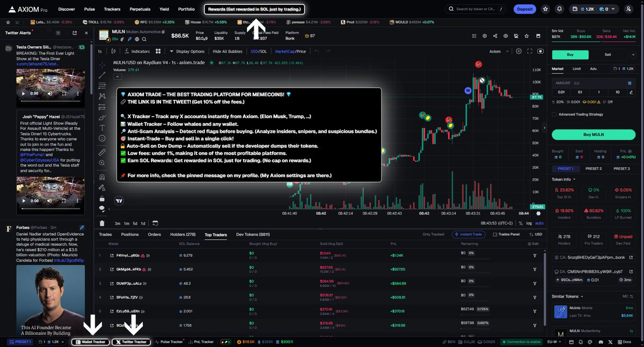Close the Twitter Alerts panel

pos(86,33)
